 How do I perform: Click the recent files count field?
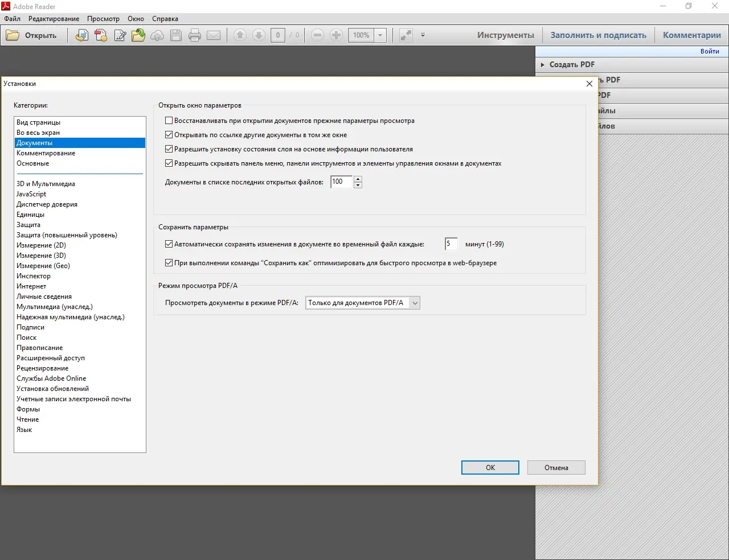(x=342, y=182)
